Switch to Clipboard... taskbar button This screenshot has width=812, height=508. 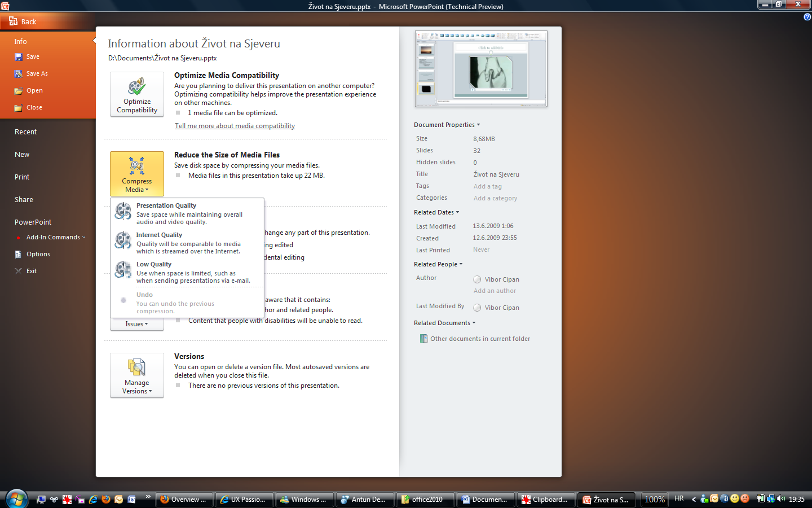[x=546, y=500]
